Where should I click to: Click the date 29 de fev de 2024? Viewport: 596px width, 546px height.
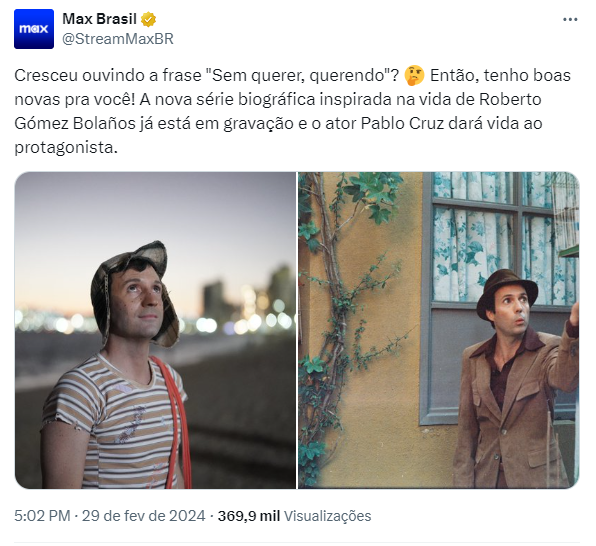[144, 516]
